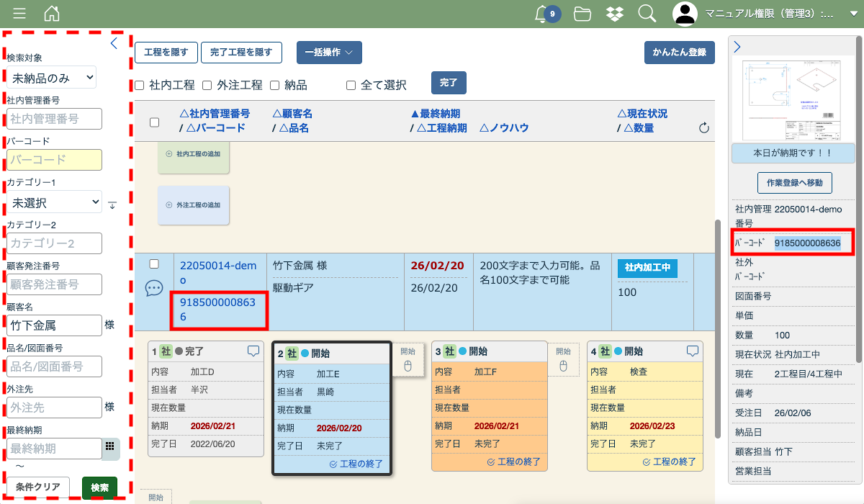The image size is (864, 504).
Task: Expand the 一括操作 dropdown button
Action: [328, 53]
